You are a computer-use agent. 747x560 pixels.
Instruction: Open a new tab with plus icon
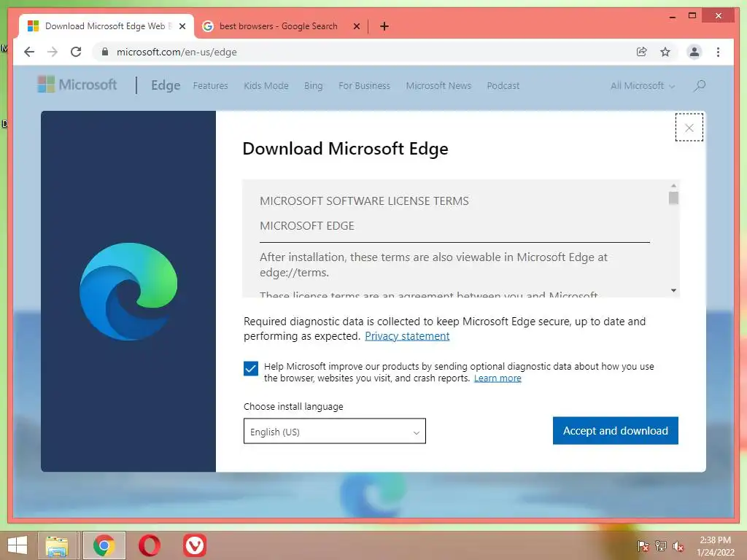(384, 26)
